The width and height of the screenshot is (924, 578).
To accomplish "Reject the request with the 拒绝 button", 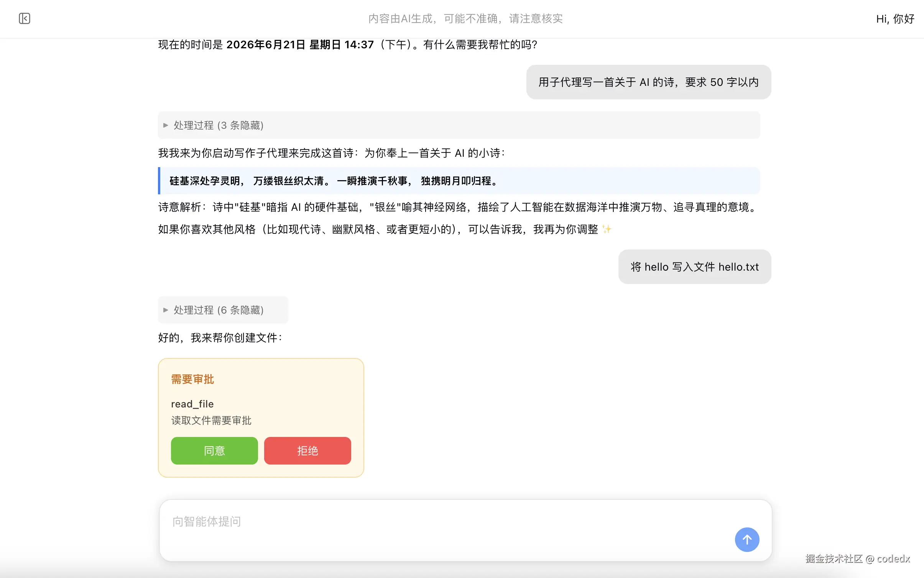I will (307, 451).
